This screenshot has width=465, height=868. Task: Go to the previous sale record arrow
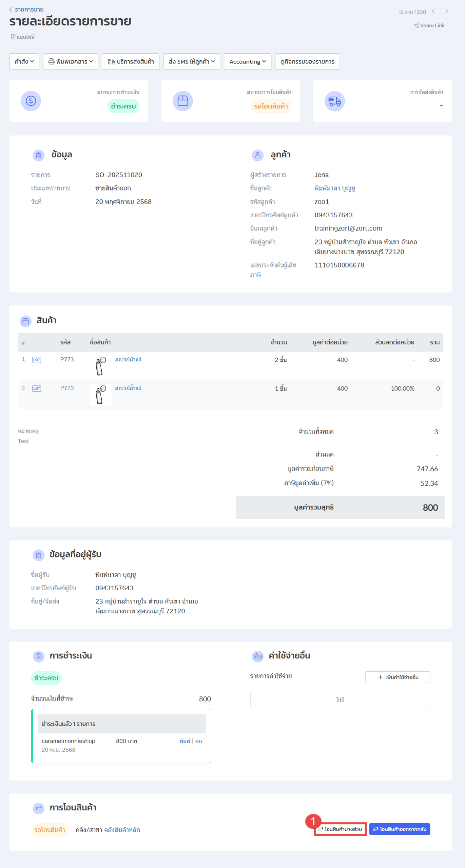pos(433,12)
